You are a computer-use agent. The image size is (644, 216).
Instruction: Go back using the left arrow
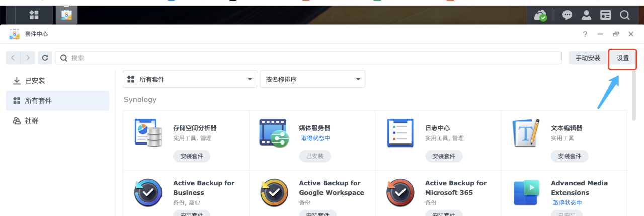(x=13, y=58)
